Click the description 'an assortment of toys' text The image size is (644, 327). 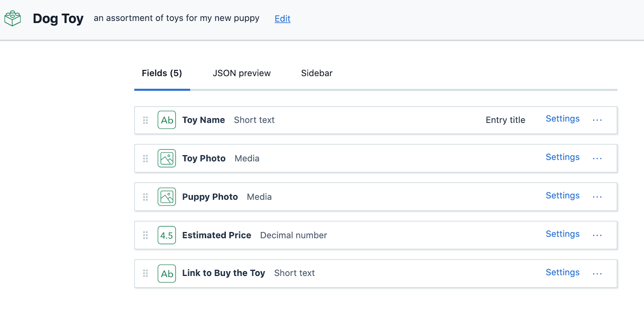click(x=176, y=18)
